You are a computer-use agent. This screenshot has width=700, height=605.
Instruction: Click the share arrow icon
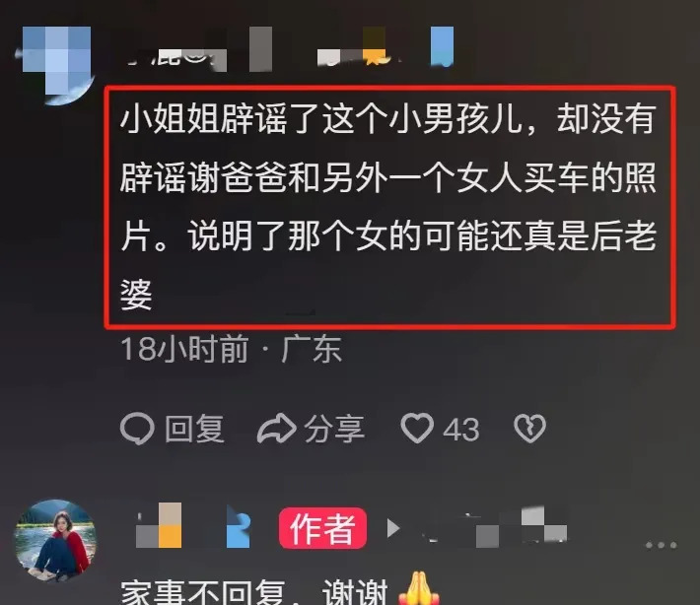click(x=276, y=429)
